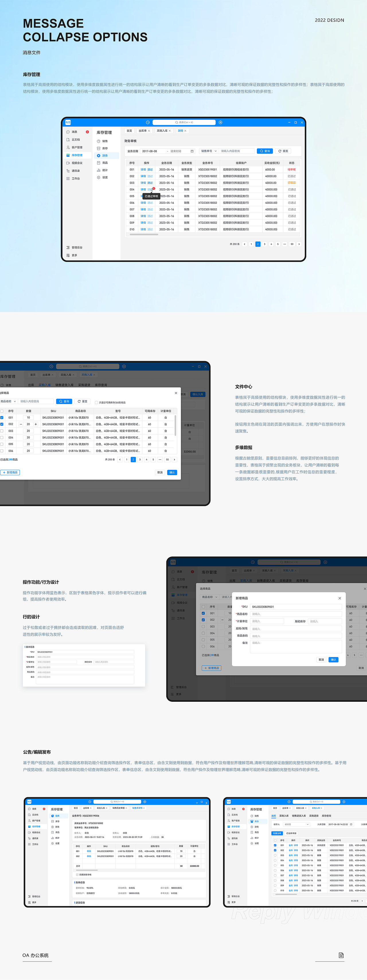Close the 新增商品 dialog with its X

(x=339, y=598)
